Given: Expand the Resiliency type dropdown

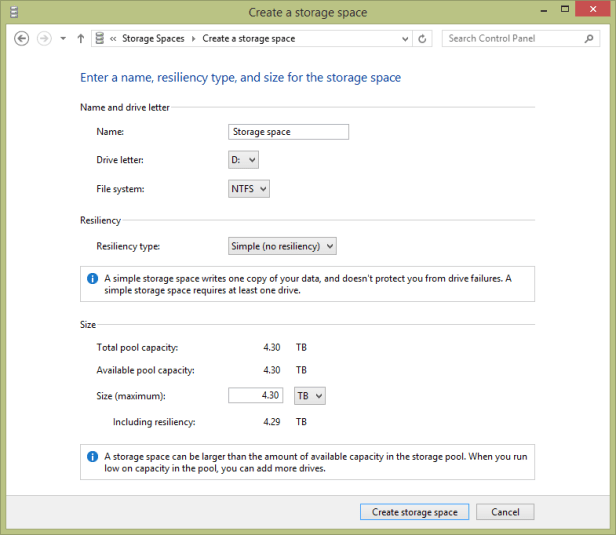Looking at the screenshot, I should pyautogui.click(x=282, y=246).
